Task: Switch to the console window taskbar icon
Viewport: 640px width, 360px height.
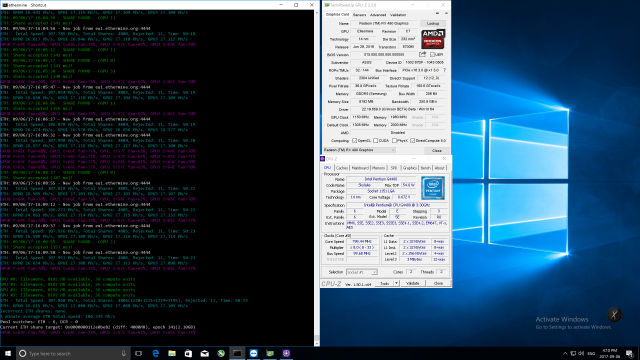Action: [237, 353]
